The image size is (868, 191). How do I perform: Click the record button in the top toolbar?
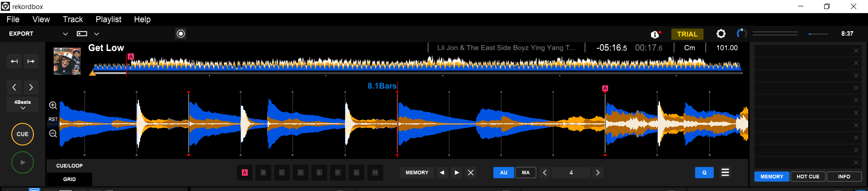coord(181,34)
